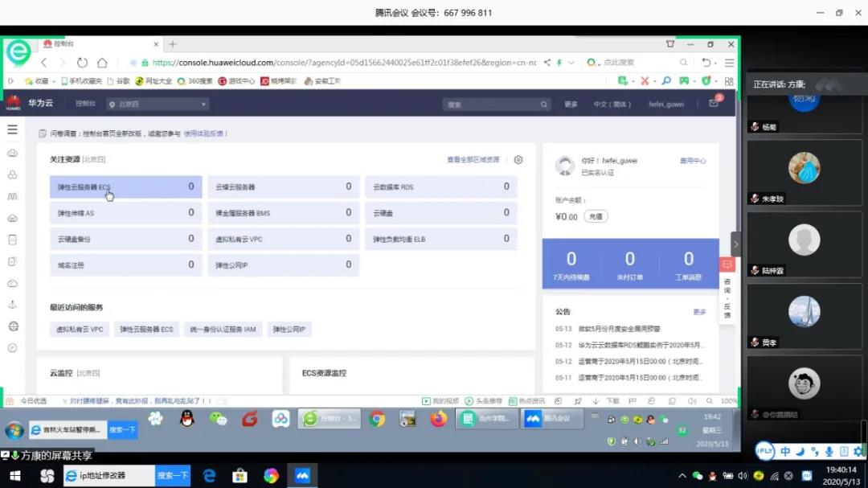Click the user avatar in account panel
868x488 pixels.
click(565, 166)
